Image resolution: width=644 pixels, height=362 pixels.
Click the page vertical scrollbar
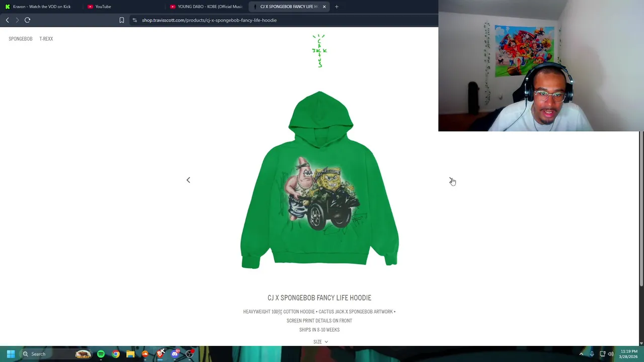tap(641, 209)
